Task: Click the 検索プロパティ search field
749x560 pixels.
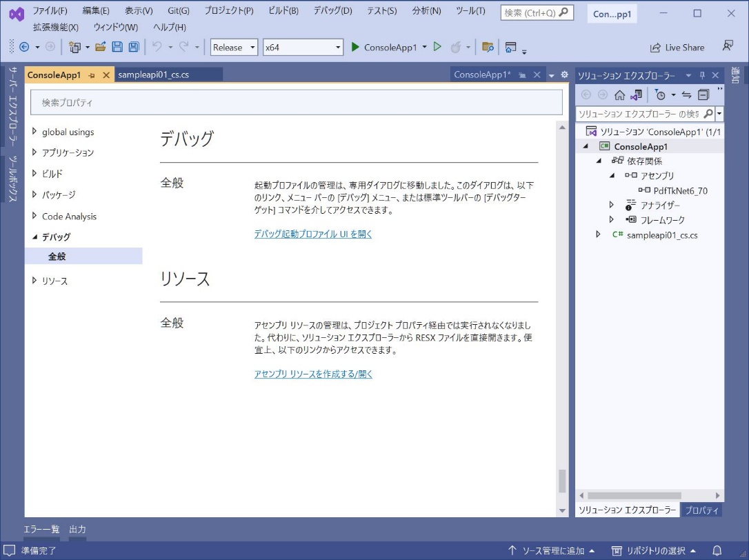Action: pos(297,103)
